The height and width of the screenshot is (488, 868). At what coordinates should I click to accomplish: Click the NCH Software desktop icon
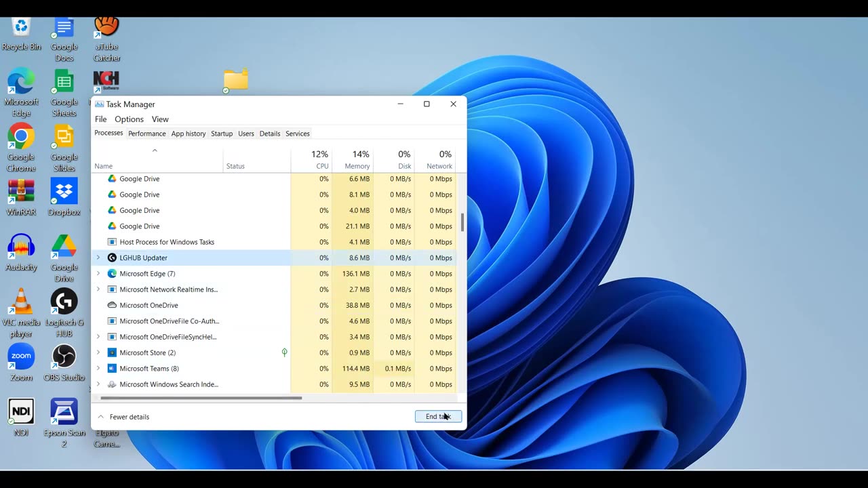[106, 82]
